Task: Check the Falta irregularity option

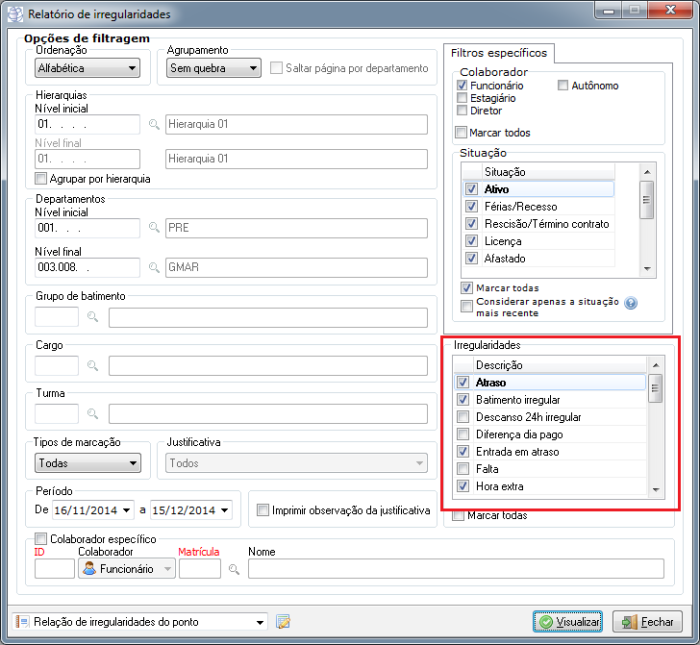Action: tap(462, 469)
